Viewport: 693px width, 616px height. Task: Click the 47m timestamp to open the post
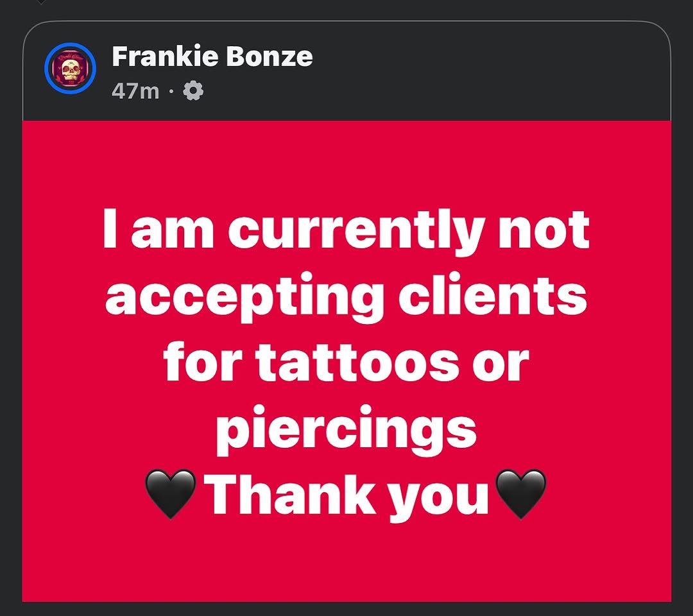(x=135, y=91)
